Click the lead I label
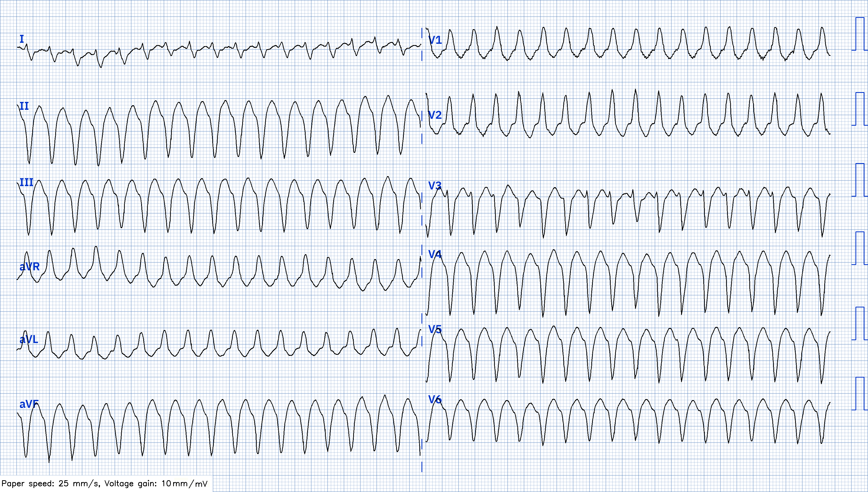868x492 pixels. pos(22,39)
